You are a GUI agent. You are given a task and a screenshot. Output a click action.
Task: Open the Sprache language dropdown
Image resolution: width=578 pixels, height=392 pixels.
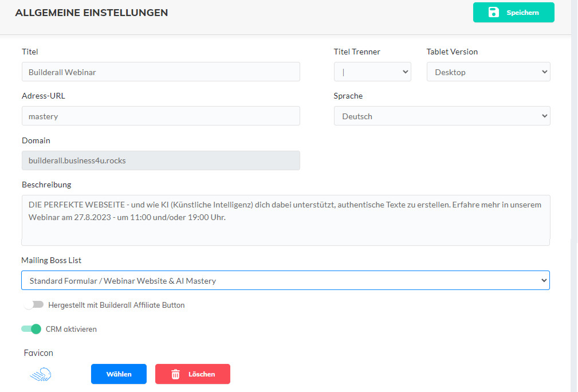point(442,116)
